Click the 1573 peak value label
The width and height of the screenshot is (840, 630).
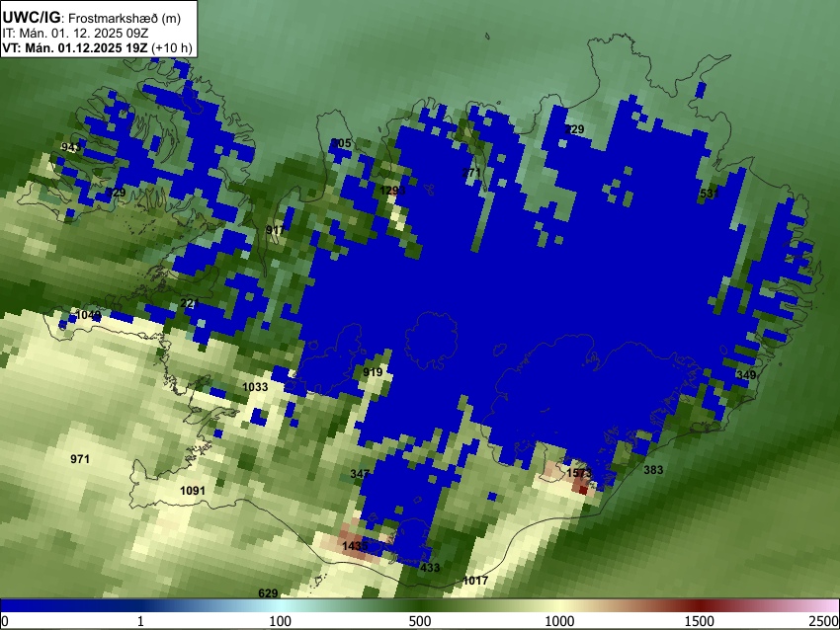[x=579, y=473]
